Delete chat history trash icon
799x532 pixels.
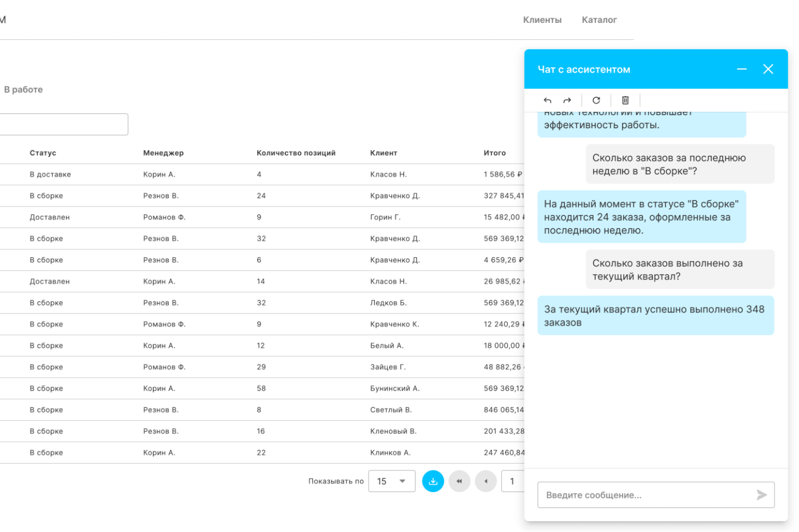pos(626,100)
